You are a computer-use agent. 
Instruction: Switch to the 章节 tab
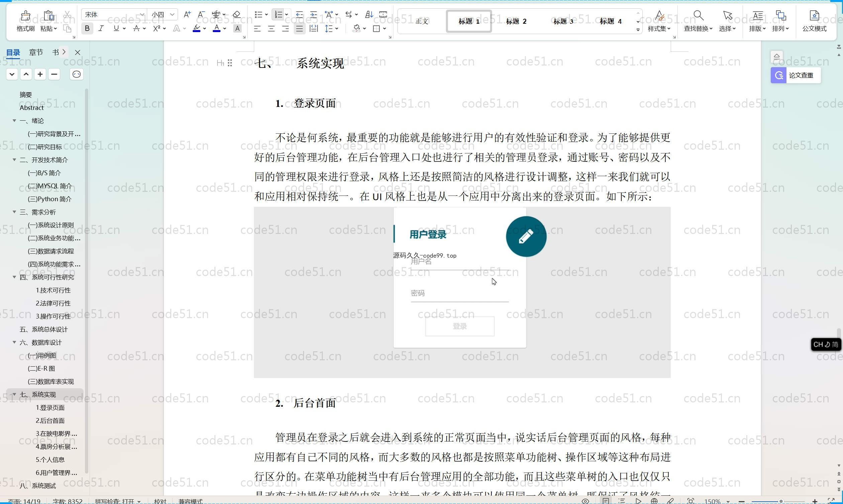pyautogui.click(x=36, y=52)
